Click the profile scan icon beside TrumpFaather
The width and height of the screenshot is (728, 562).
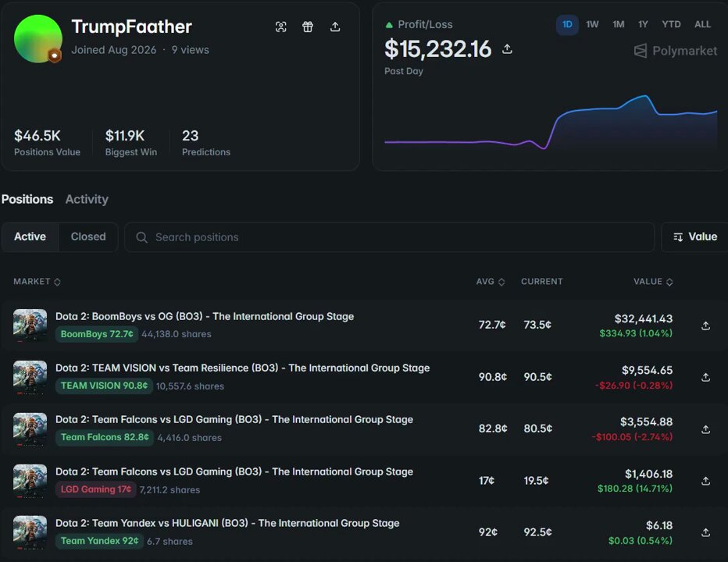pos(281,27)
